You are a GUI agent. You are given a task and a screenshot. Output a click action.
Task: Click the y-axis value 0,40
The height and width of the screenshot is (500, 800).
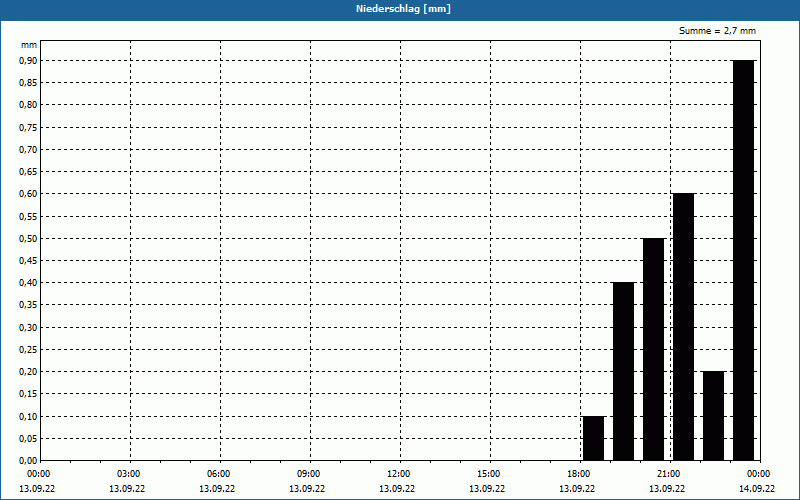28,283
